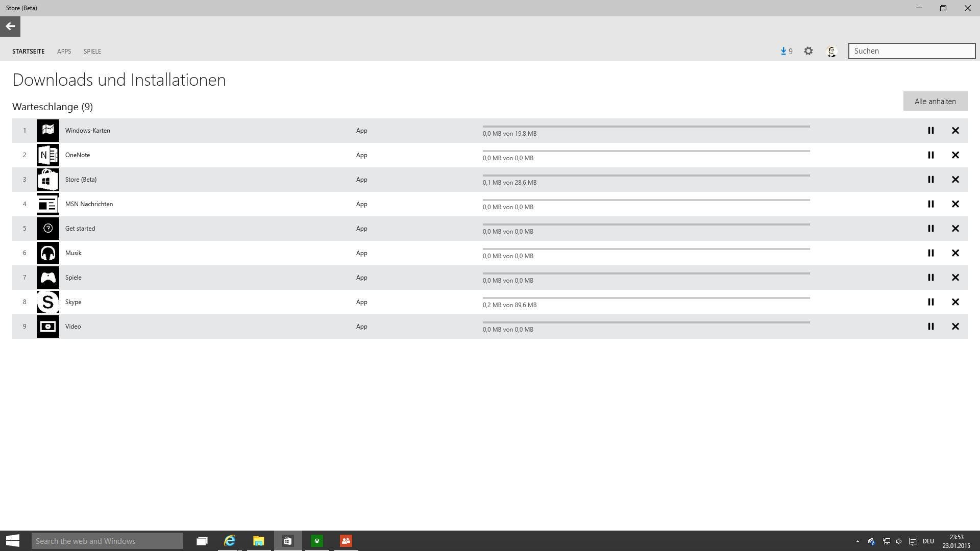The height and width of the screenshot is (551, 980).
Task: Open the downloads counter showing 9
Action: click(787, 51)
